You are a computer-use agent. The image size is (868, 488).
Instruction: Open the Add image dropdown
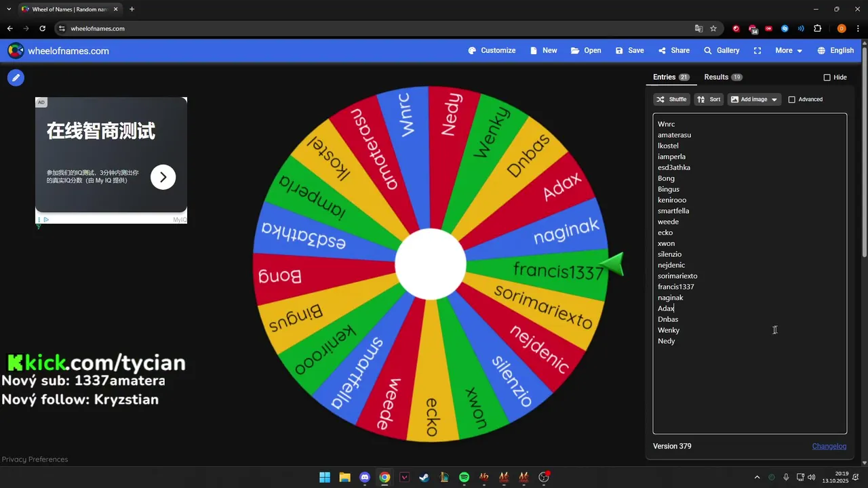[x=754, y=100]
